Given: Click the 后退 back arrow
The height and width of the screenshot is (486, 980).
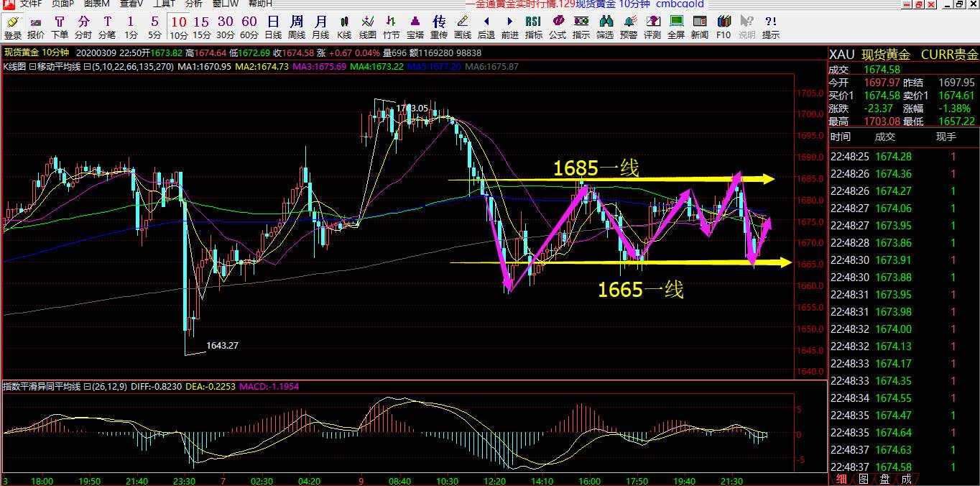Looking at the screenshot, I should point(486,27).
